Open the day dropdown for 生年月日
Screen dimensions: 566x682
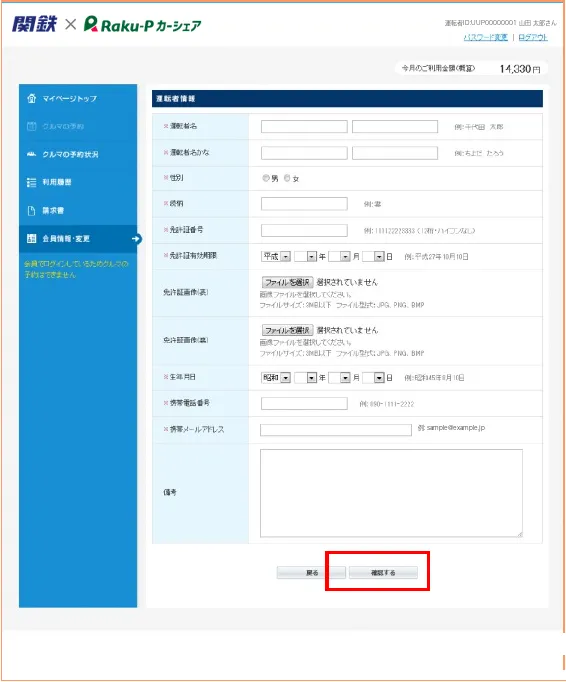(x=373, y=378)
